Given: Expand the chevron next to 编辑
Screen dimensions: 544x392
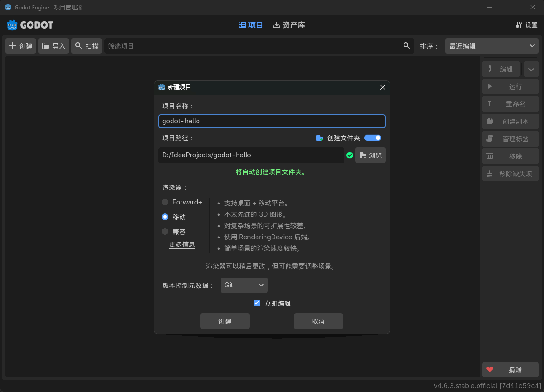Looking at the screenshot, I should pos(531,69).
